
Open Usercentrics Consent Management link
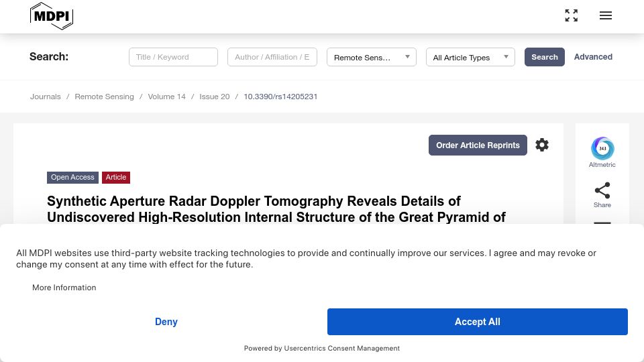341,348
